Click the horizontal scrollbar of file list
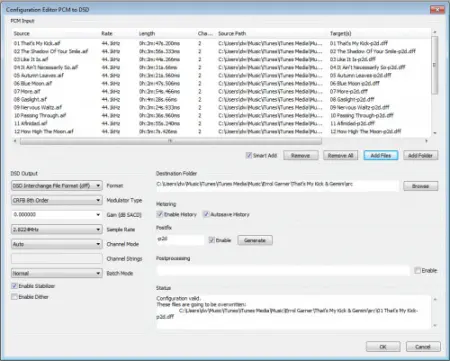Image resolution: width=450 pixels, height=361 pixels. pos(171,141)
